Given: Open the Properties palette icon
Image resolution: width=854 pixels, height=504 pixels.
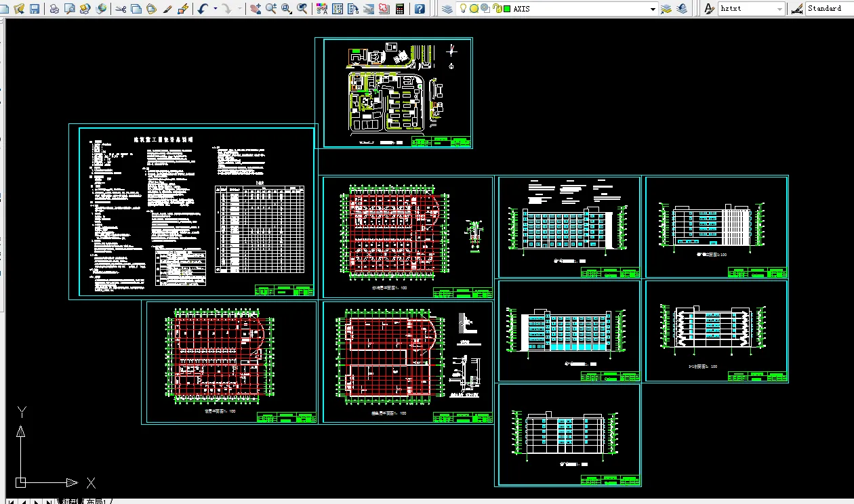Looking at the screenshot, I should click(x=322, y=9).
